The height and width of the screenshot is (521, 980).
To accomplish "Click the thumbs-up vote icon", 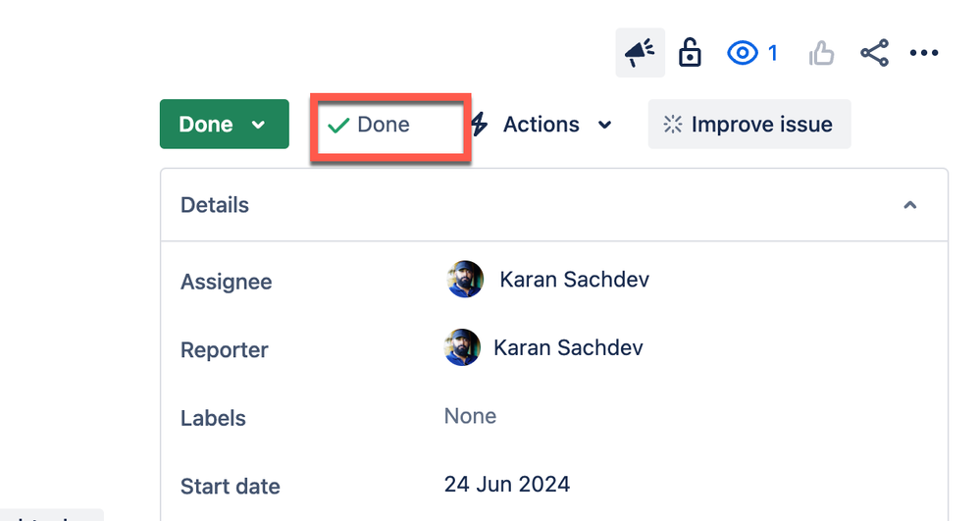I will (x=821, y=53).
